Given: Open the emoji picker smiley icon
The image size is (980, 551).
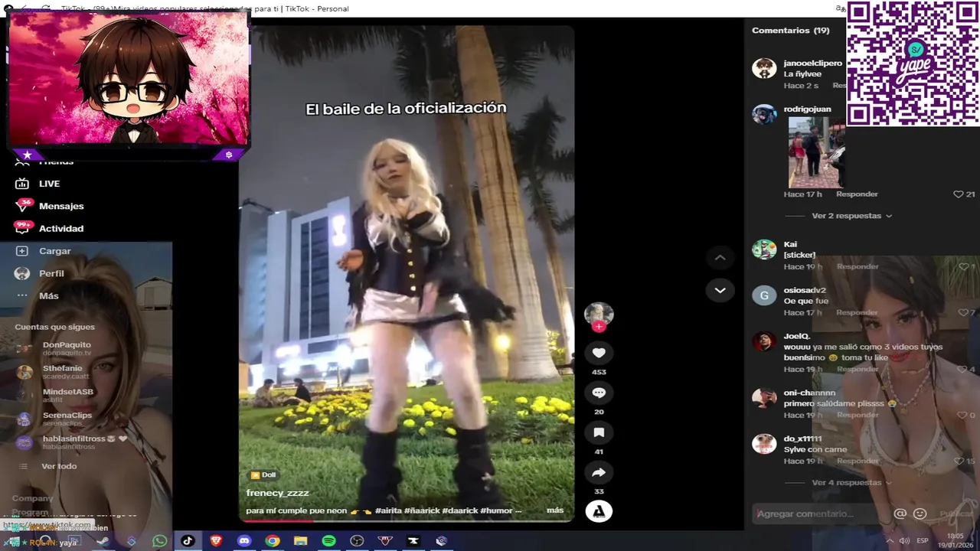Looking at the screenshot, I should [920, 514].
